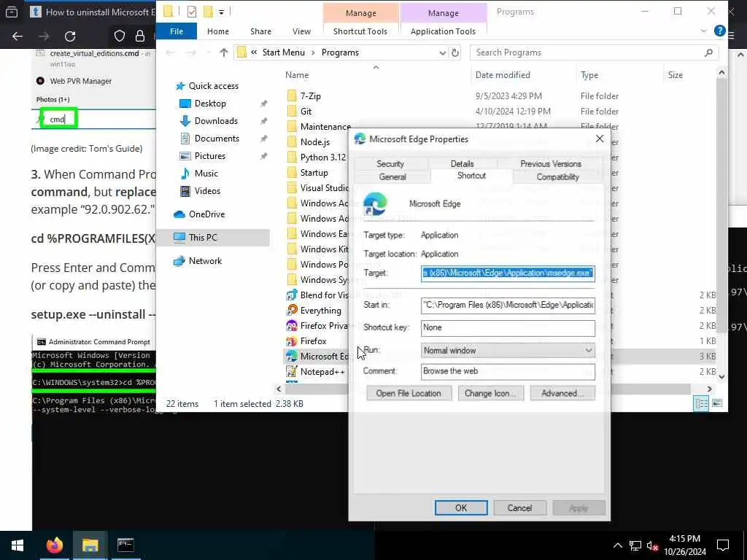747x560 pixels.
Task: Click the muted volume tray icon
Action: click(652, 546)
